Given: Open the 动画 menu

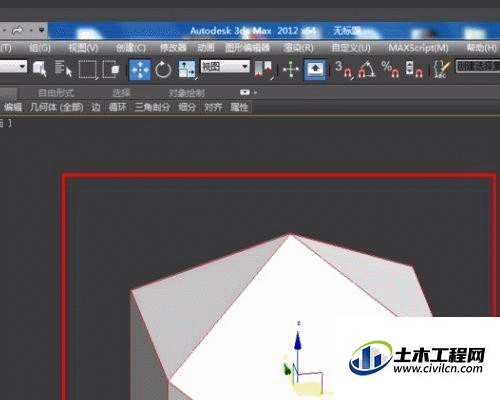Looking at the screenshot, I should 205,48.
